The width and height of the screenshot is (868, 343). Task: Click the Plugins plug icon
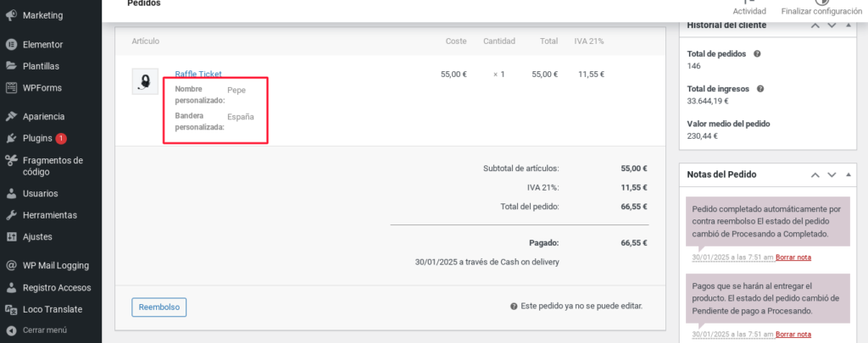coord(11,138)
